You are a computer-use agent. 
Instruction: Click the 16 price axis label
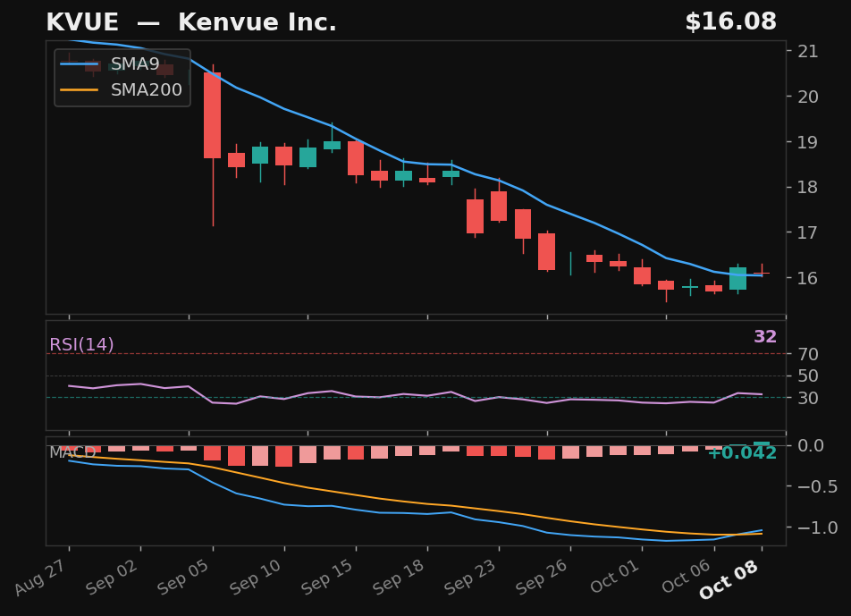tap(807, 278)
